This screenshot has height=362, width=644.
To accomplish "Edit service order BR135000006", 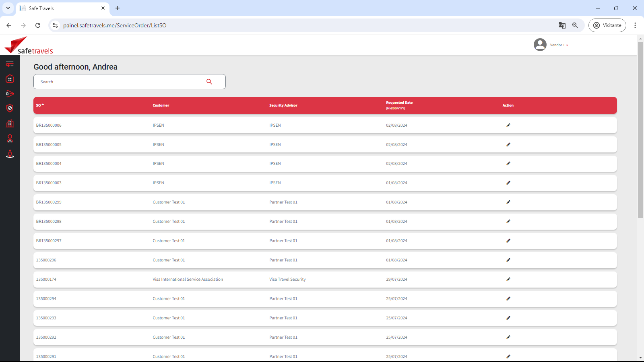I will pyautogui.click(x=508, y=125).
